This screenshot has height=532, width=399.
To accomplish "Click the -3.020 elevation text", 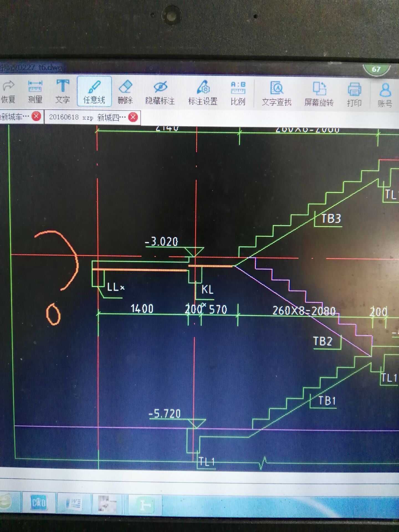I will click(161, 242).
